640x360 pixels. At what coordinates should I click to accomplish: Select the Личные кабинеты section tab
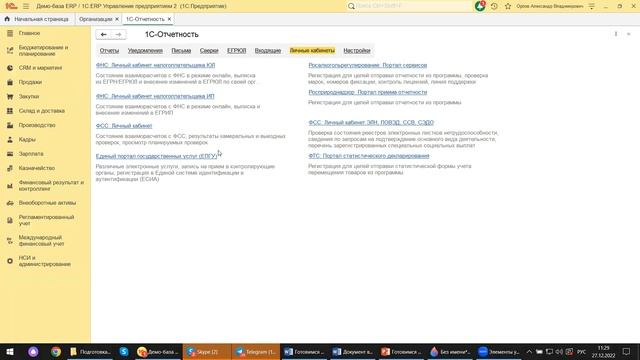(312, 51)
